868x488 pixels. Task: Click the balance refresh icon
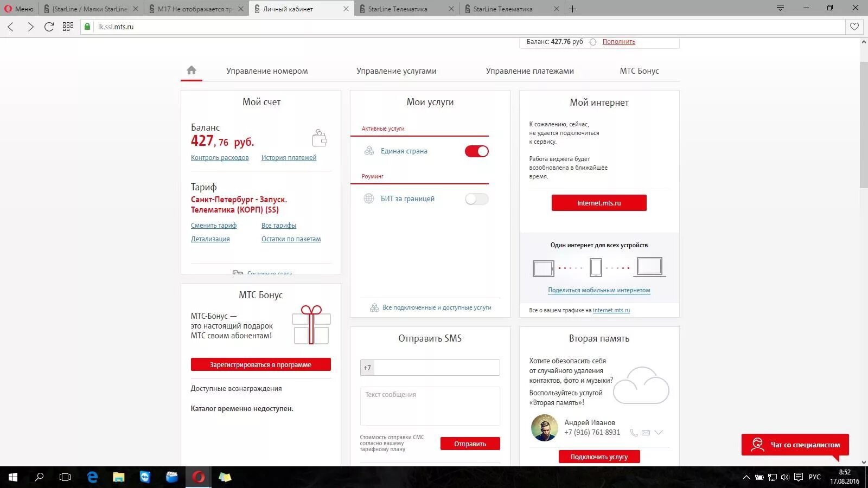click(x=592, y=42)
